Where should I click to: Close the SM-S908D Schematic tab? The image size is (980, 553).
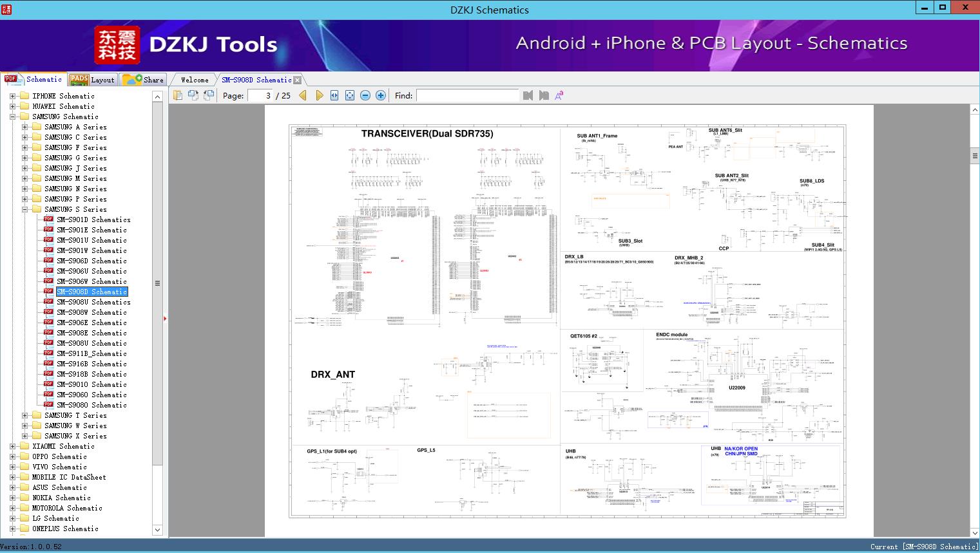pos(297,80)
